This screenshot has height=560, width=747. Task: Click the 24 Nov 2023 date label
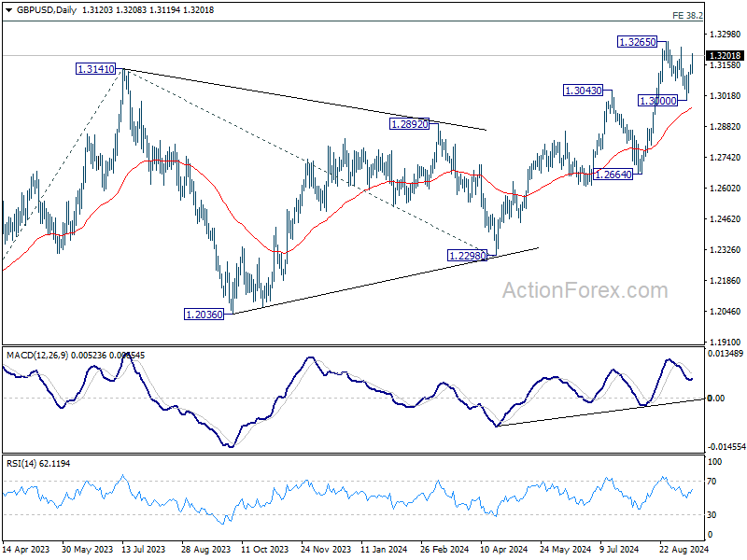(326, 549)
